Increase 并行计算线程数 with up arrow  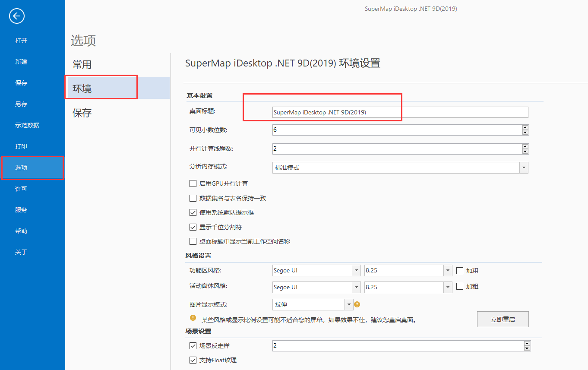coord(525,146)
